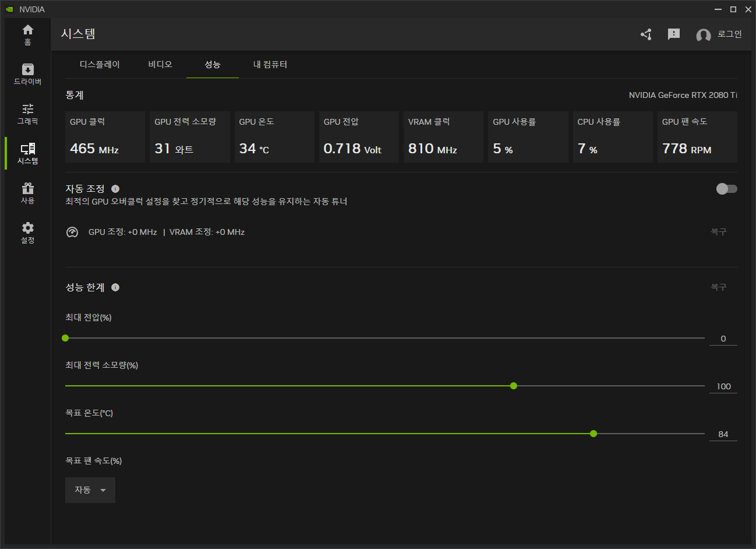The image size is (756, 549).
Task: Click 'NVIDIA GeForce RTX 2080 Ti' text
Action: [683, 95]
